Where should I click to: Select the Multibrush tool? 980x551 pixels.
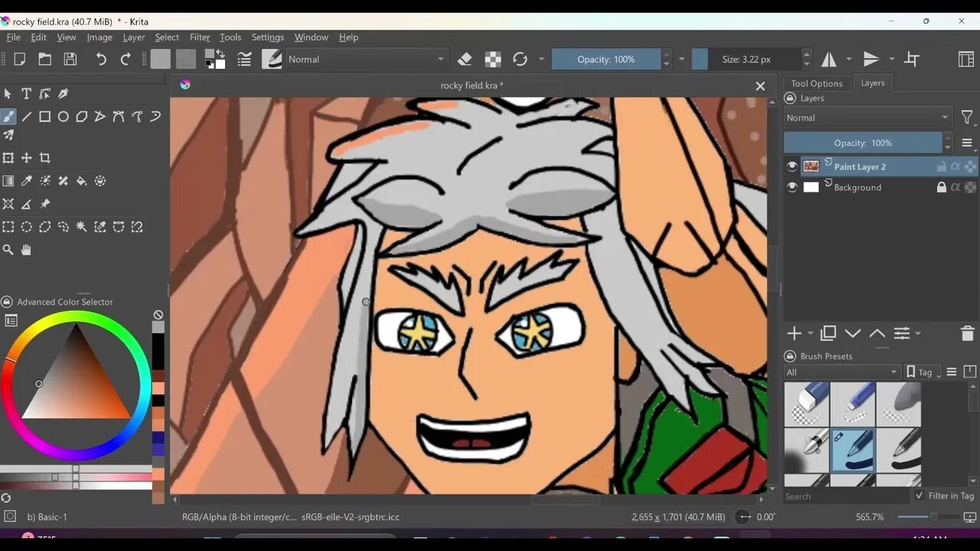[8, 135]
